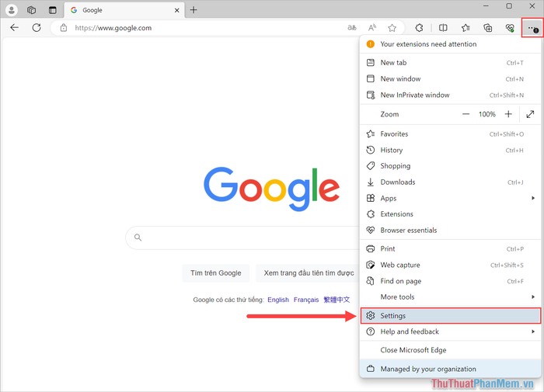Open Collections toolbar icon

click(x=488, y=28)
